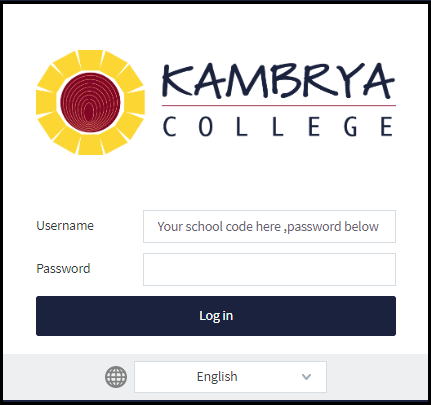The height and width of the screenshot is (405, 431).
Task: Click the grey footer bar beside the globe
Action: [377, 377]
